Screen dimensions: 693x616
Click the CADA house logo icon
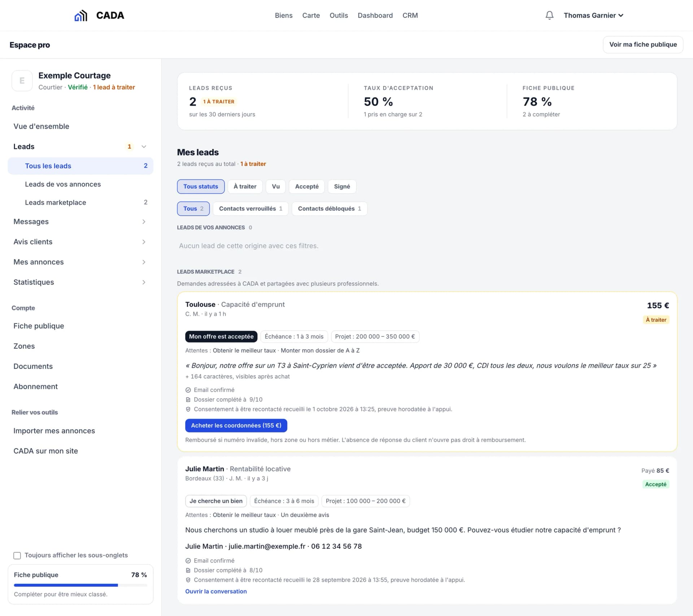(81, 16)
